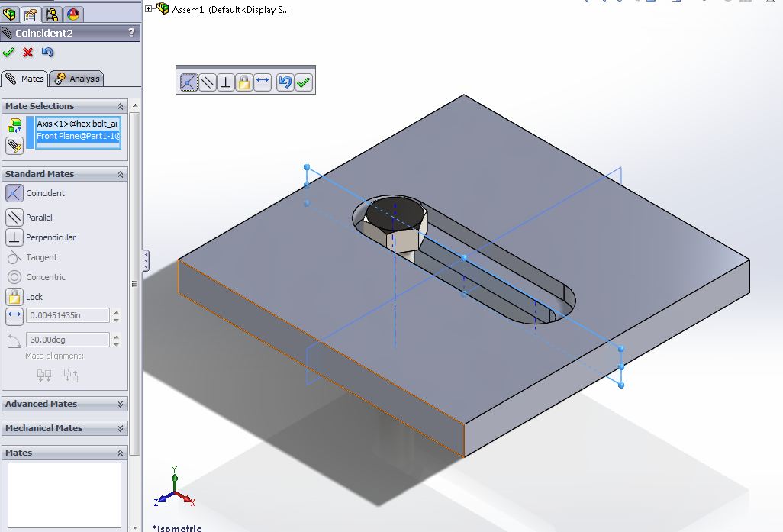The image size is (783, 532).
Task: Select the Anti-Aligned mate alignment icon
Action: tap(70, 375)
